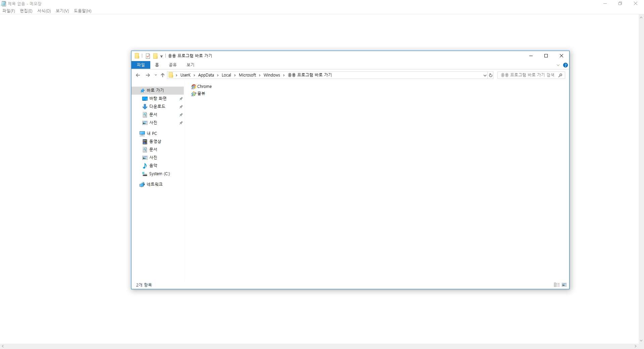644x349 pixels.
Task: Minimize the Explorer window
Action: [x=531, y=56]
